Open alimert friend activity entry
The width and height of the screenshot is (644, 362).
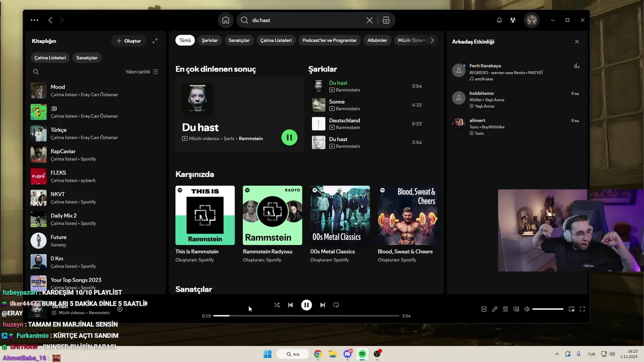pos(517,127)
